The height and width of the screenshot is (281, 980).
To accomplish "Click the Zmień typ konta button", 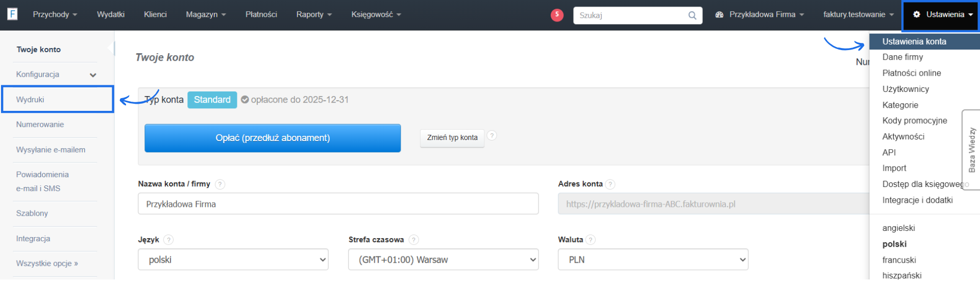I will pos(452,138).
